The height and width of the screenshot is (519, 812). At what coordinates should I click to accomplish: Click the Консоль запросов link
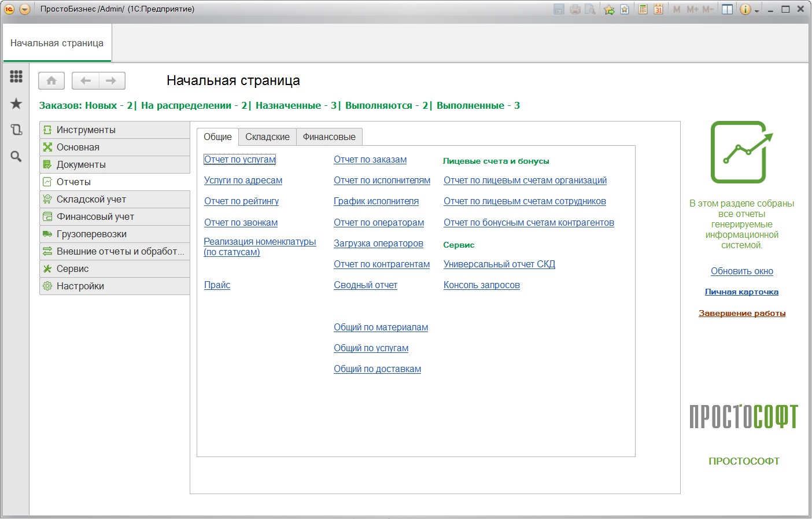coord(481,285)
